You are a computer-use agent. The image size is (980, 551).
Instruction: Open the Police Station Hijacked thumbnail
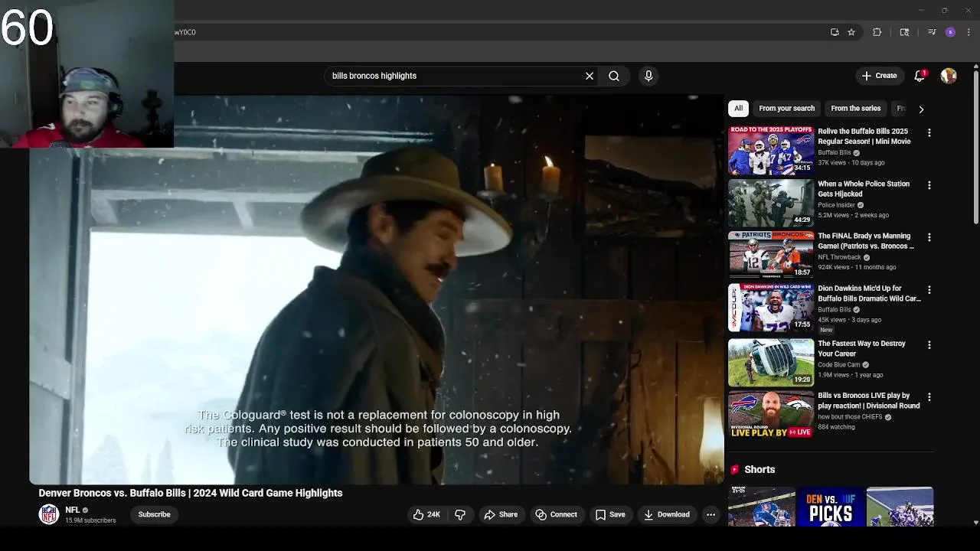pos(771,204)
